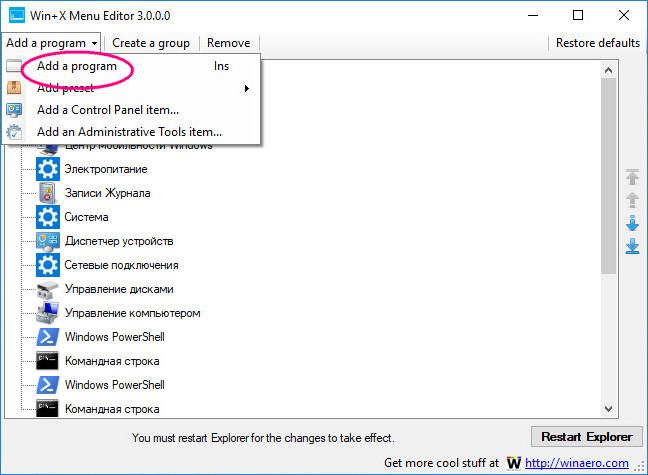Move item to top arrow icon
The image size is (648, 475).
pos(632,177)
